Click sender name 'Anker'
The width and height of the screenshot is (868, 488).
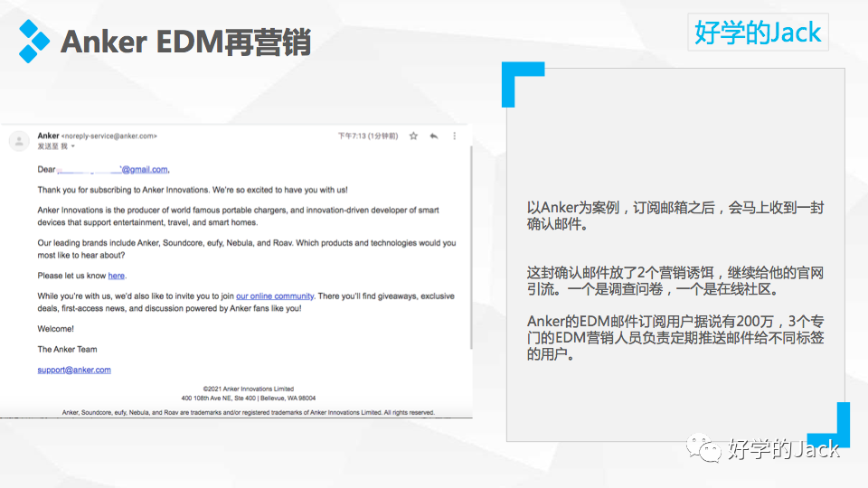[x=48, y=136]
